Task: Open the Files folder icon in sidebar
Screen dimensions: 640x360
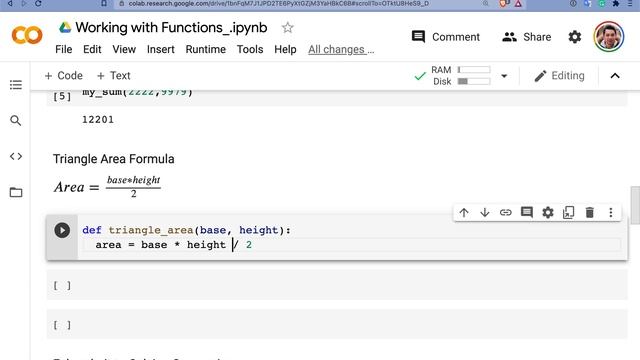Action: (x=16, y=192)
